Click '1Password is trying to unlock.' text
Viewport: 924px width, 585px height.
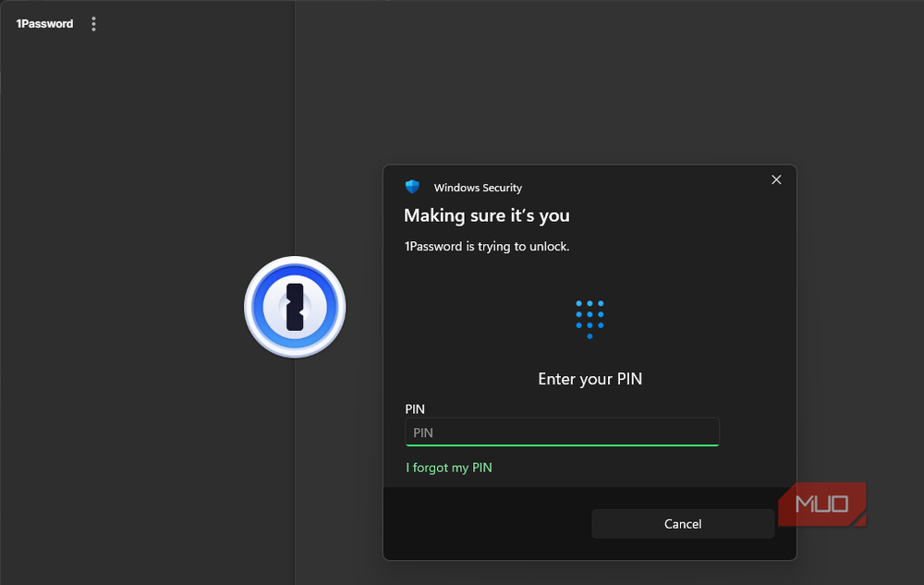point(487,246)
